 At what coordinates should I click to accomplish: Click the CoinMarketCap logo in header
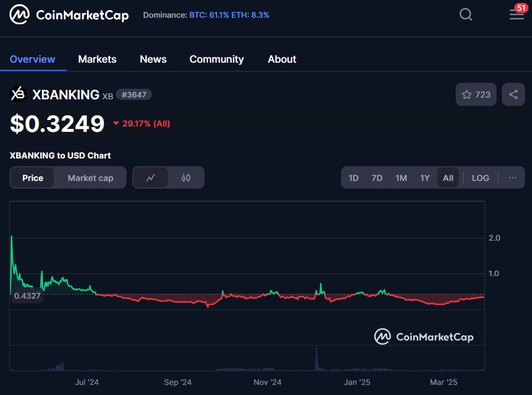pyautogui.click(x=69, y=15)
